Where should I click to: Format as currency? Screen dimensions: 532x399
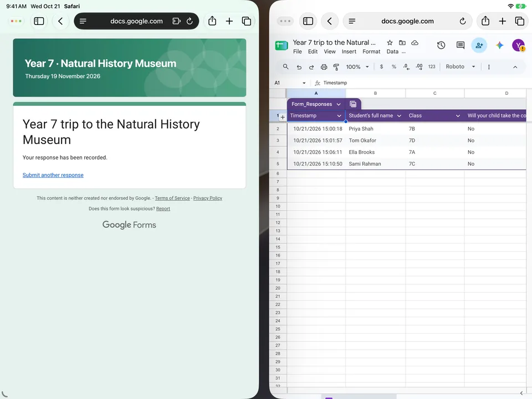[x=381, y=67]
